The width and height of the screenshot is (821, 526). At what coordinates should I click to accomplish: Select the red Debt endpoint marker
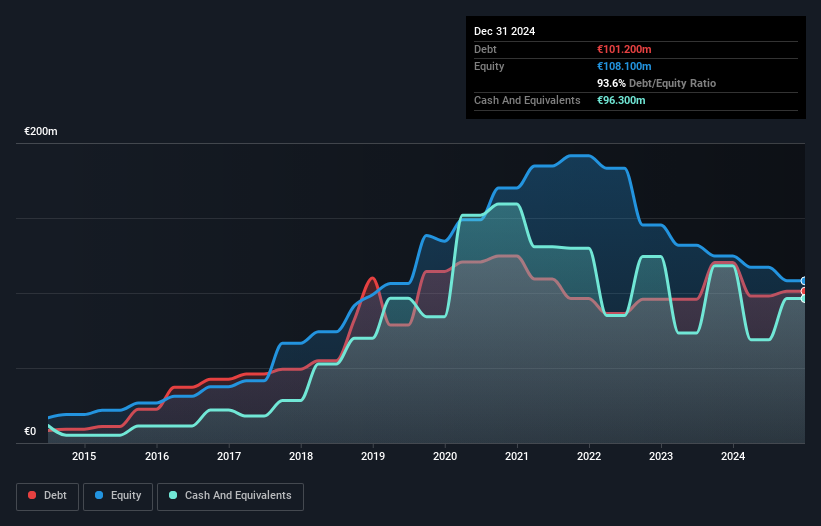click(x=804, y=291)
